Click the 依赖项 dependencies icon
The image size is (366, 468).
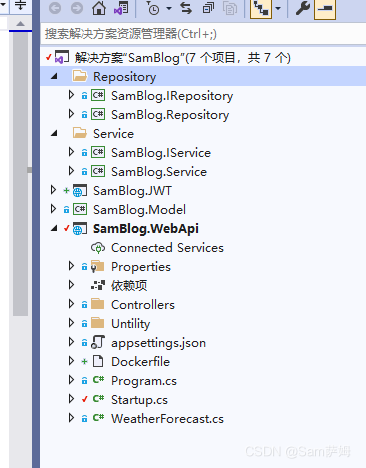coord(98,286)
